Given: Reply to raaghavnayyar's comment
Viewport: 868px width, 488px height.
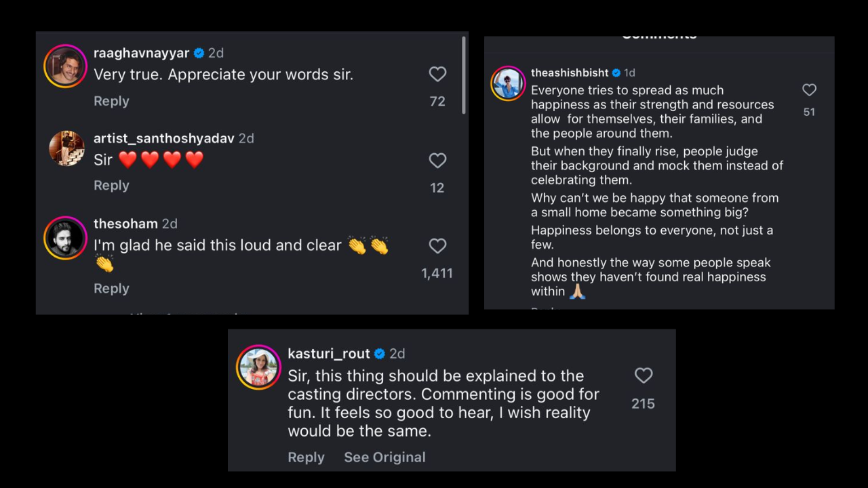Looking at the screenshot, I should (x=111, y=101).
